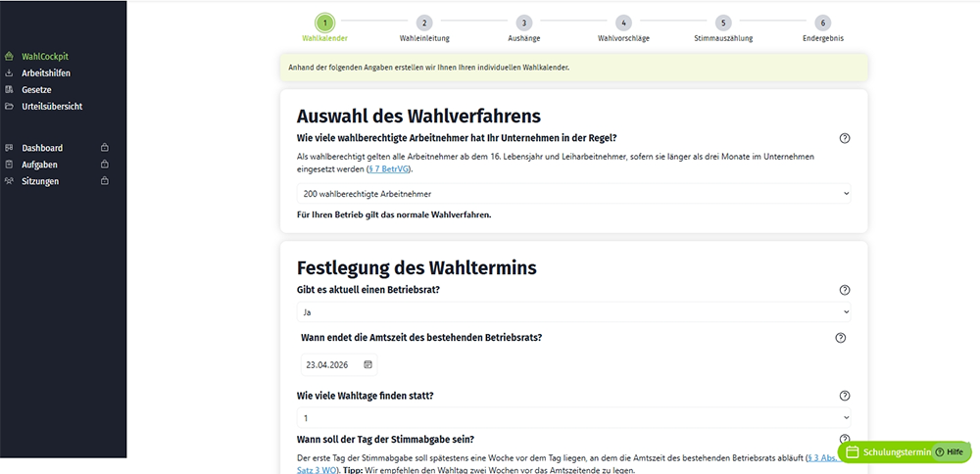Open the Betriebsrat Ja dropdown
980x474 pixels.
(x=573, y=311)
